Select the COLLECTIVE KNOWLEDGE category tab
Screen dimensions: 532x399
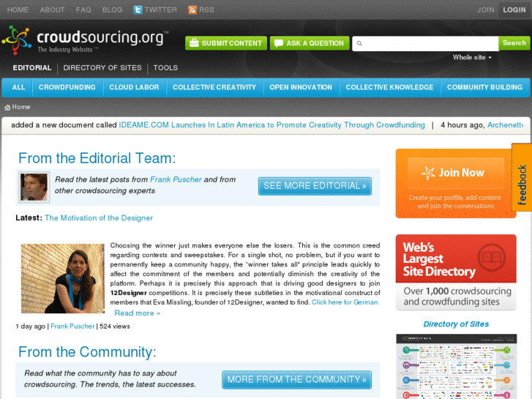tap(389, 87)
